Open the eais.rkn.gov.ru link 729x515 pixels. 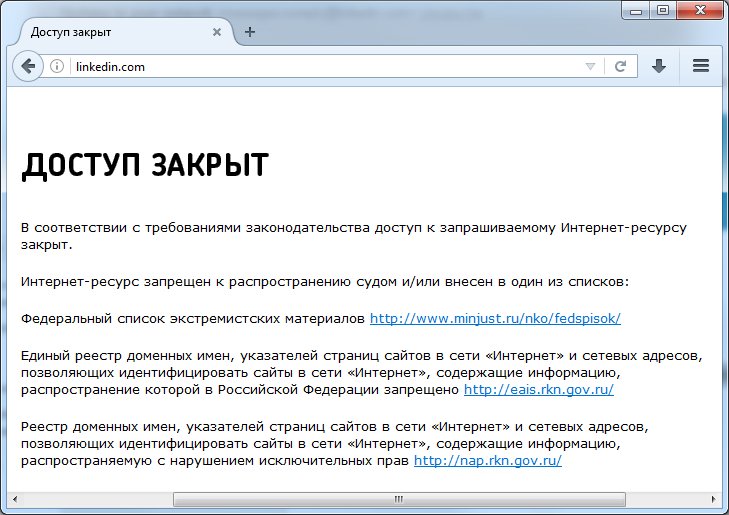tap(539, 390)
